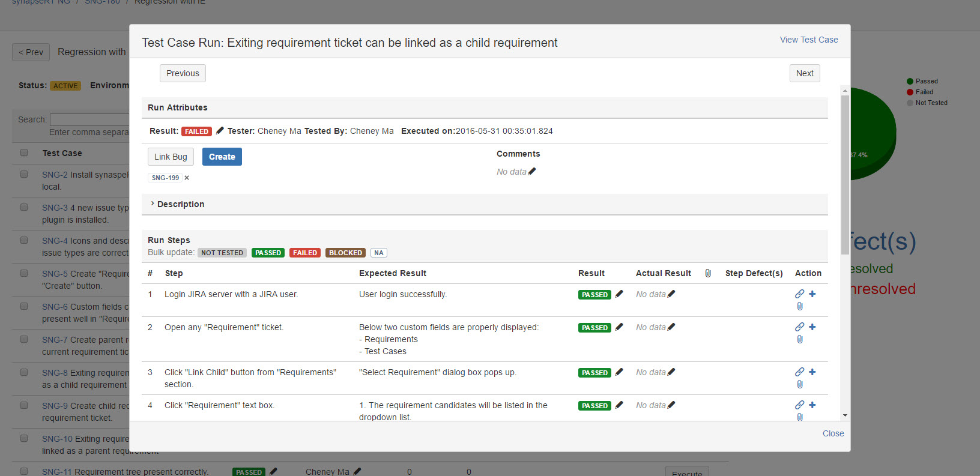This screenshot has width=980, height=476.
Task: Link defect to step 1
Action: (799, 294)
